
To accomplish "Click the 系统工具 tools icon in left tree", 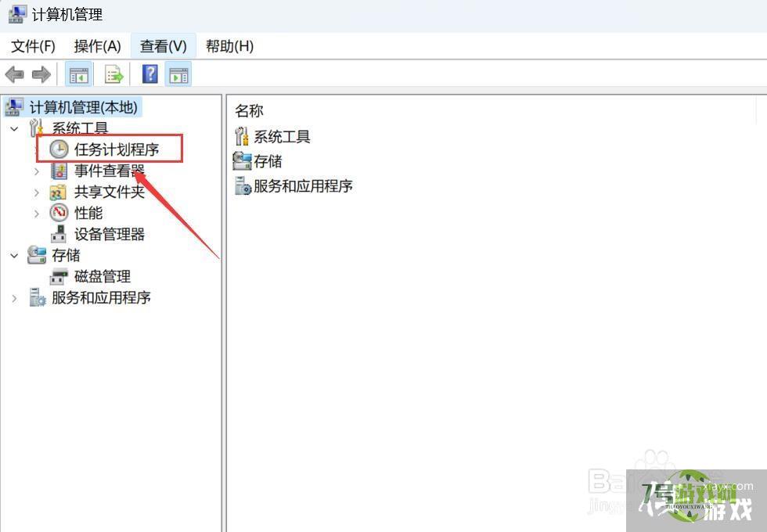I will click(x=36, y=128).
